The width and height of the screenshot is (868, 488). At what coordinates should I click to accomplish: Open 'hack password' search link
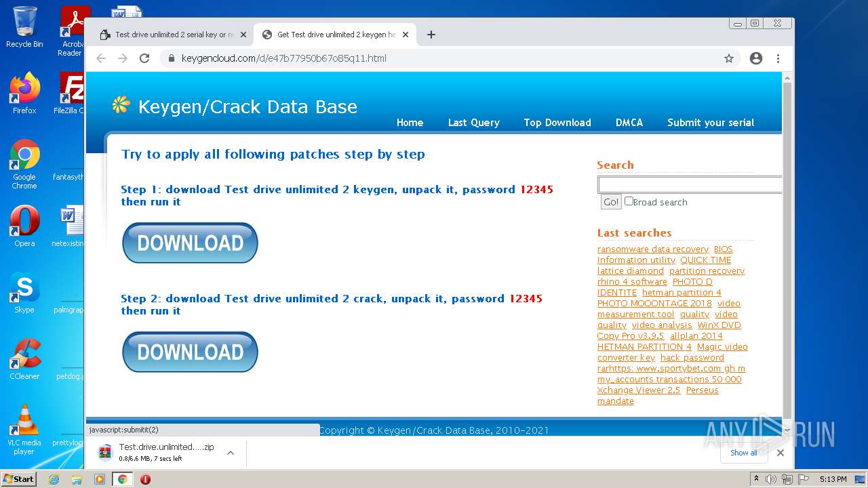pyautogui.click(x=692, y=358)
